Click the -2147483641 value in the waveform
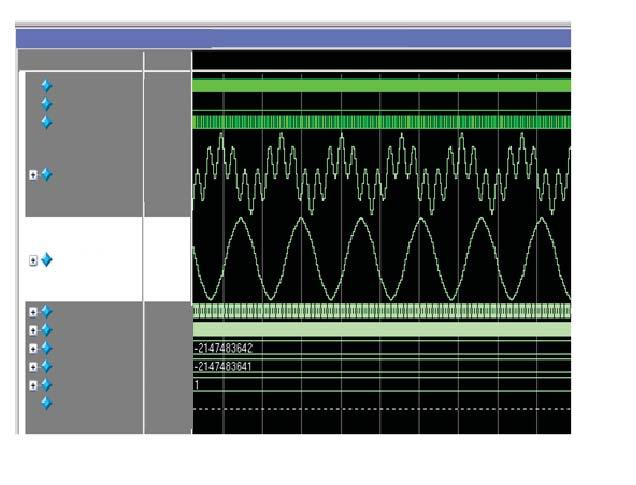The width and height of the screenshot is (636, 485). tap(223, 367)
